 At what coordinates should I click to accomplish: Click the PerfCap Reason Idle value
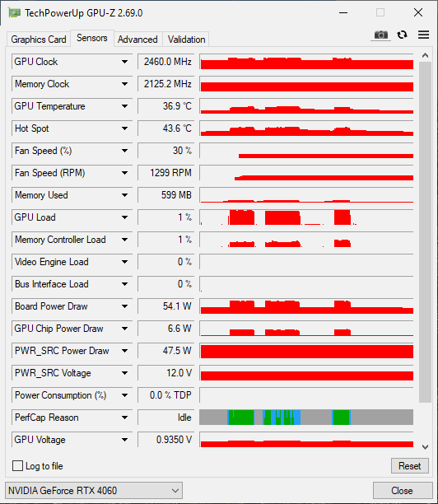[166, 418]
